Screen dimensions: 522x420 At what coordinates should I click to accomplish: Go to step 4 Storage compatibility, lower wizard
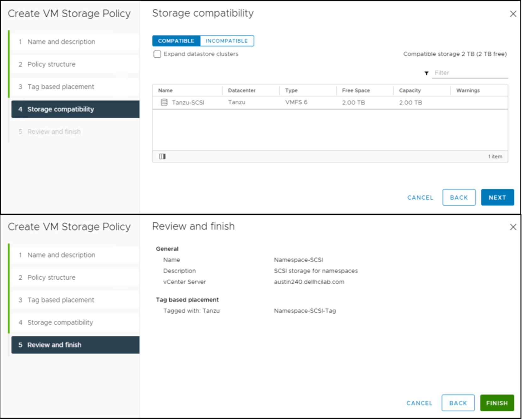coord(75,323)
